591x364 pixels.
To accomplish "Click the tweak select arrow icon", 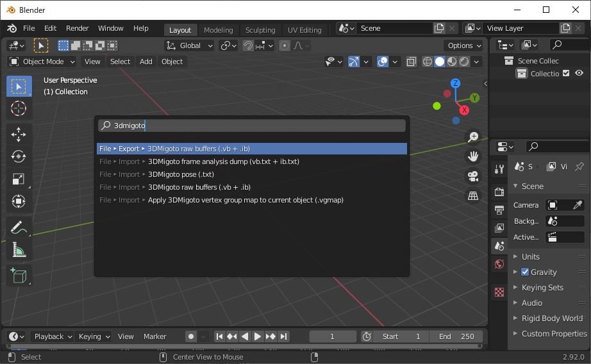I will (x=41, y=45).
